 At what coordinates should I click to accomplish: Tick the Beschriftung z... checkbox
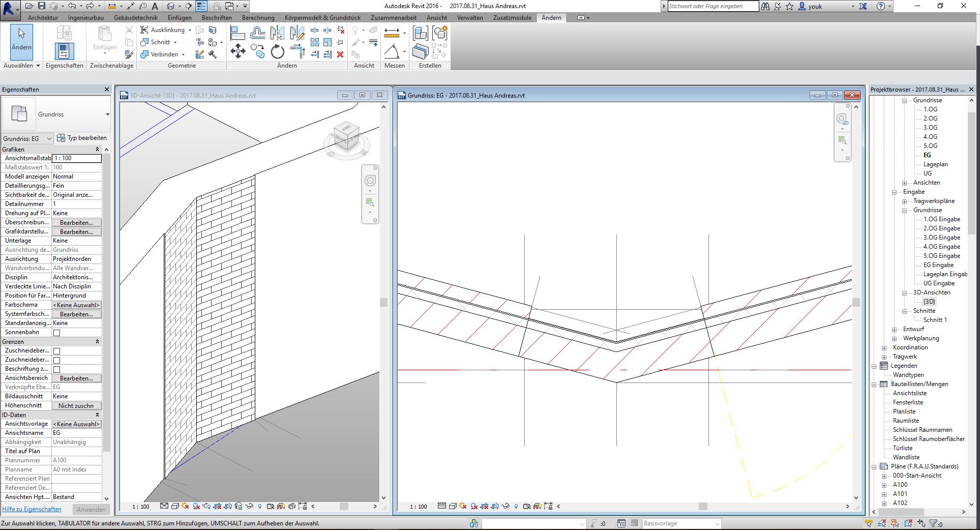click(57, 369)
